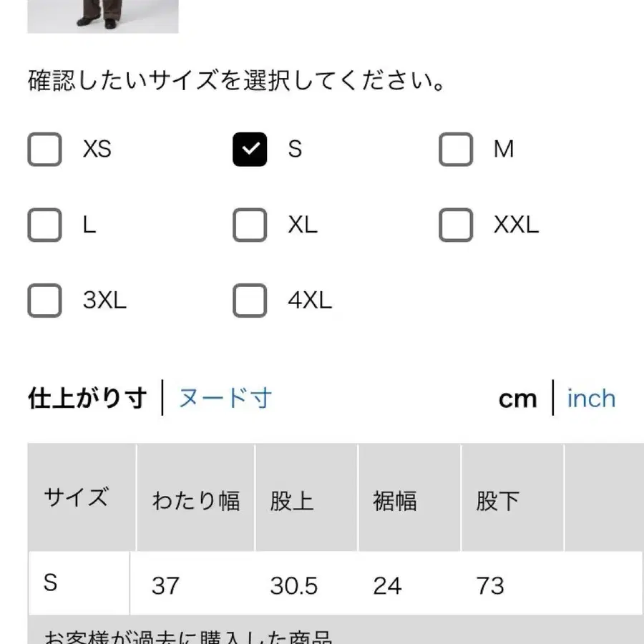
Task: Select the XL size option
Action: click(249, 225)
